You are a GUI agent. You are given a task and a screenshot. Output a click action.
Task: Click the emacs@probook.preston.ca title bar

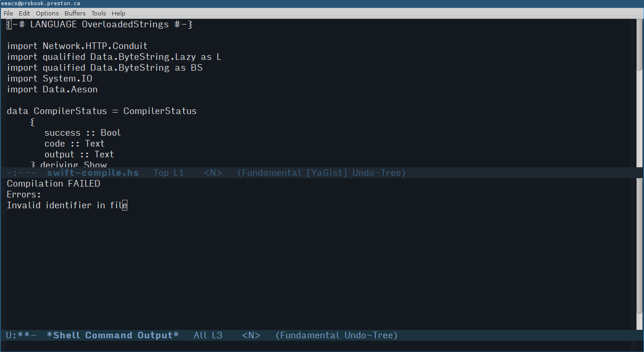click(x=322, y=3)
